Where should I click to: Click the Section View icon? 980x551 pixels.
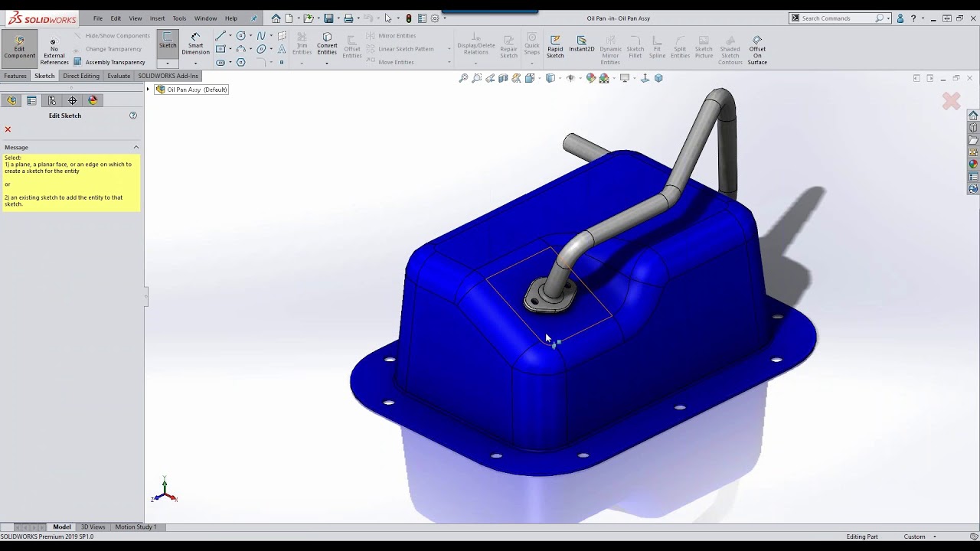click(503, 78)
